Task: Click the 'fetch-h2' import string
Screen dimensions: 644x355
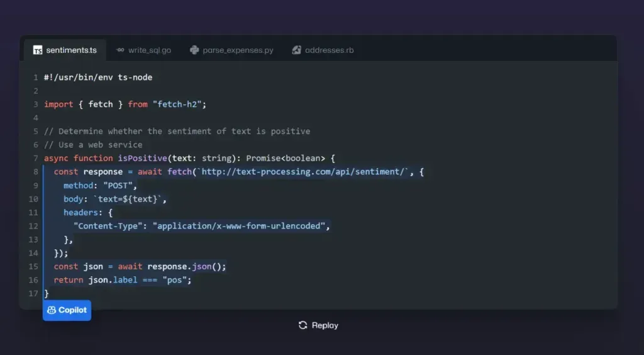Action: (x=177, y=104)
